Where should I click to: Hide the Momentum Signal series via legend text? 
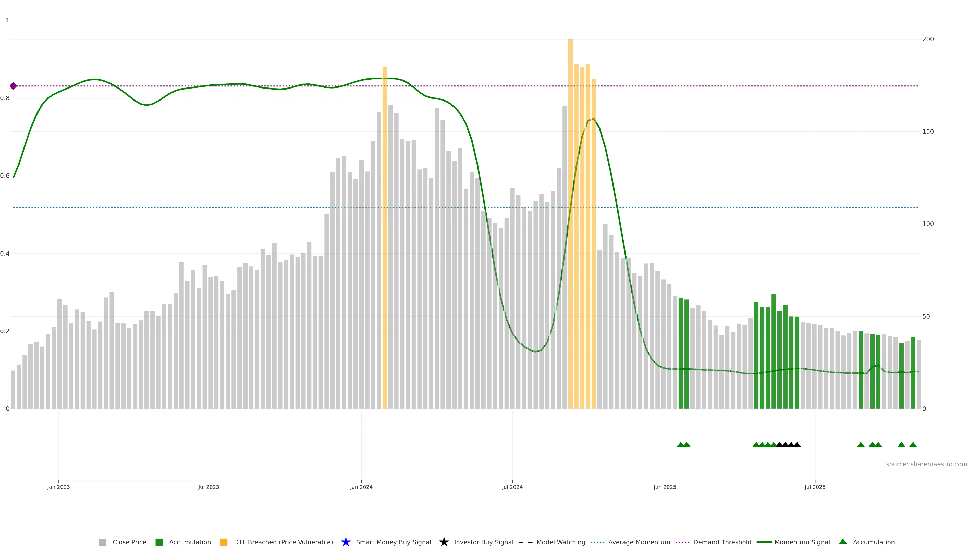coord(802,542)
